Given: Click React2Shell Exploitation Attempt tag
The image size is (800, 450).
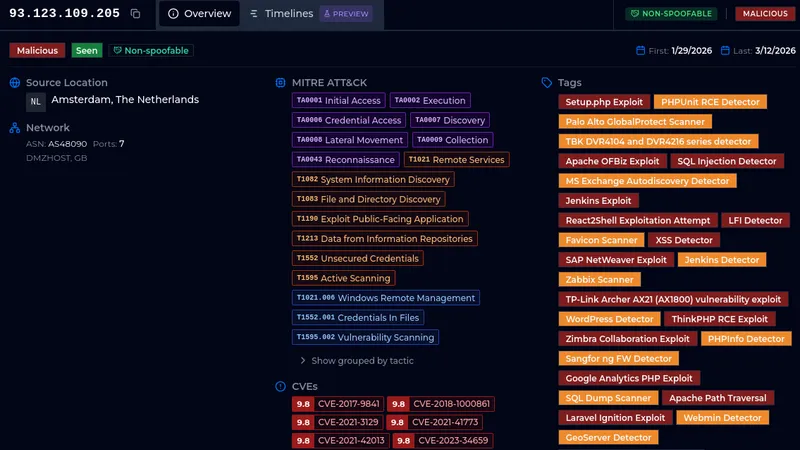Looking at the screenshot, I should tap(638, 220).
